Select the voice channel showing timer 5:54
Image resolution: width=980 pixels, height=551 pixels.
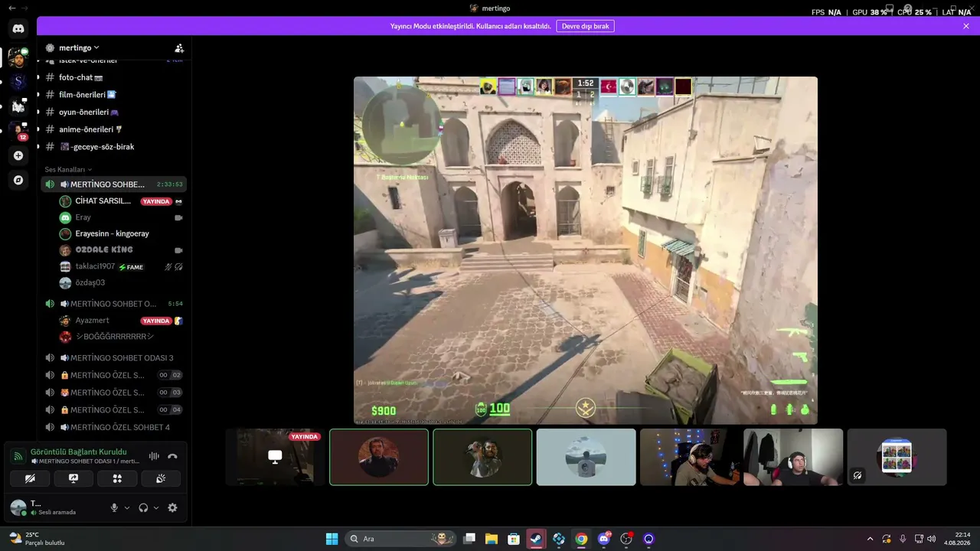pos(113,304)
